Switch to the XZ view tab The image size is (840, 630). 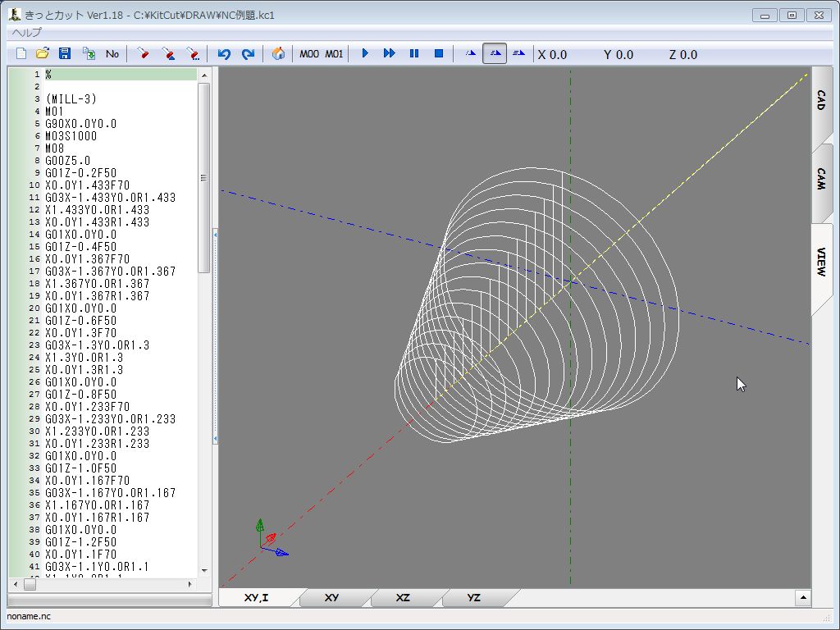[403, 598]
